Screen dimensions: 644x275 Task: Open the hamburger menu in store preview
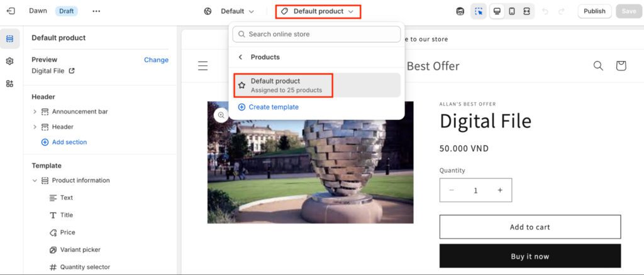[203, 66]
